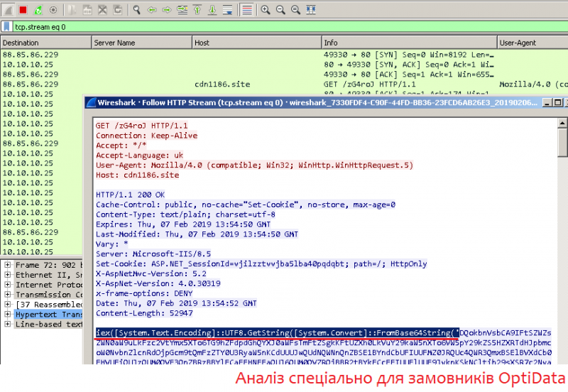Go forward with the right arrow icon
This screenshot has width=568, height=392.
[167, 10]
